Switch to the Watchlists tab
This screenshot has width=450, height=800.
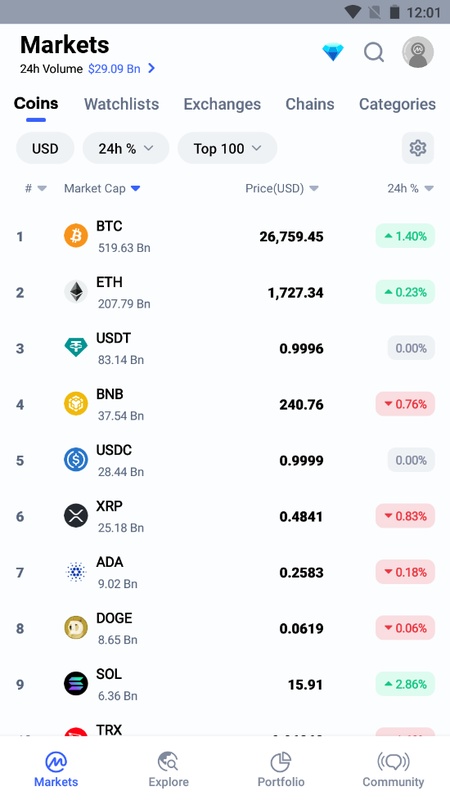[x=121, y=104]
